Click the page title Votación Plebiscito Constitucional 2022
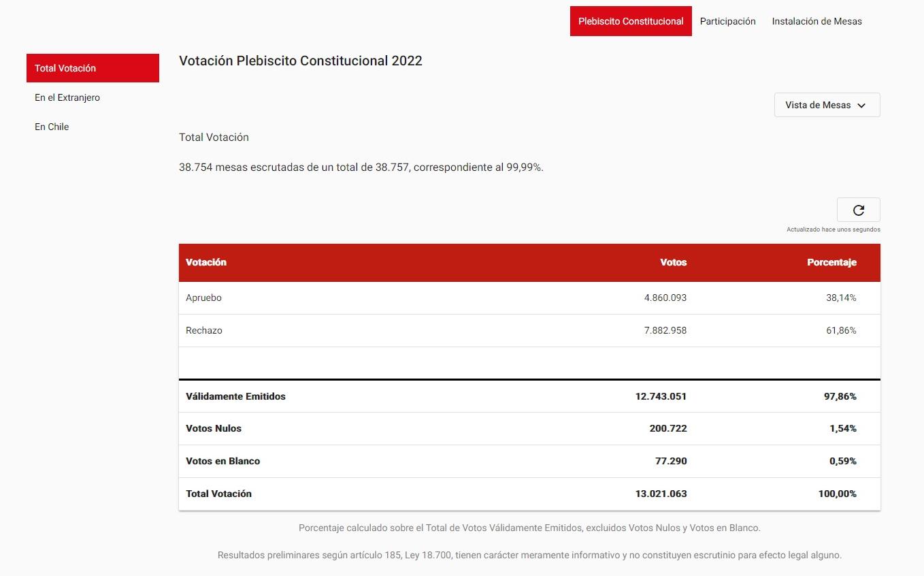The image size is (924, 576). 301,61
